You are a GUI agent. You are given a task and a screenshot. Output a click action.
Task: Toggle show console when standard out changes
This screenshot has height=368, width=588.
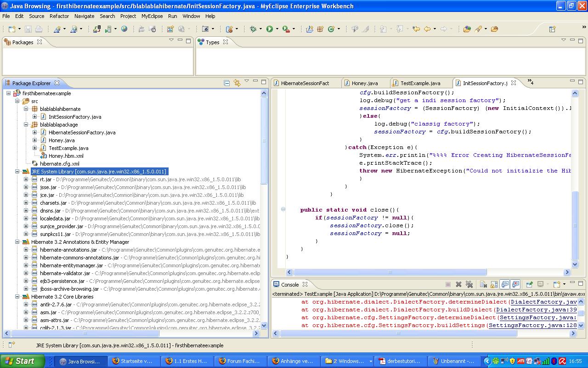[x=504, y=284]
